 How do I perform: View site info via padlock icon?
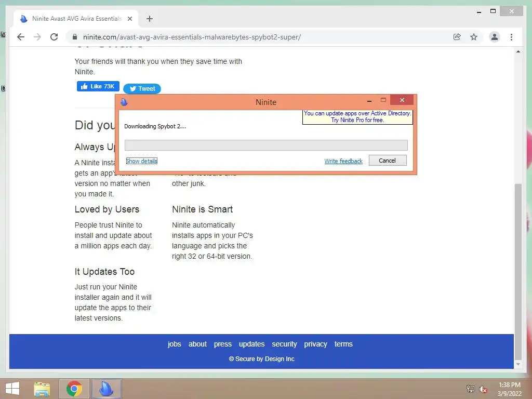click(75, 37)
